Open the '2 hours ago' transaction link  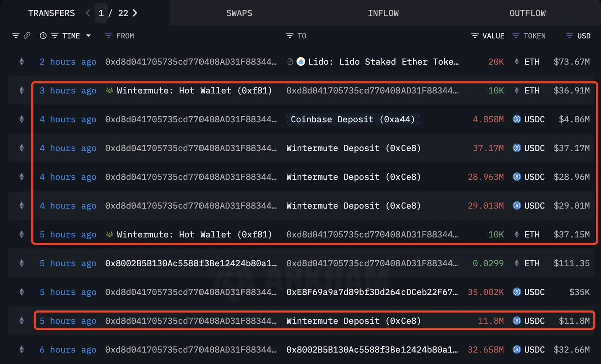[x=68, y=62]
